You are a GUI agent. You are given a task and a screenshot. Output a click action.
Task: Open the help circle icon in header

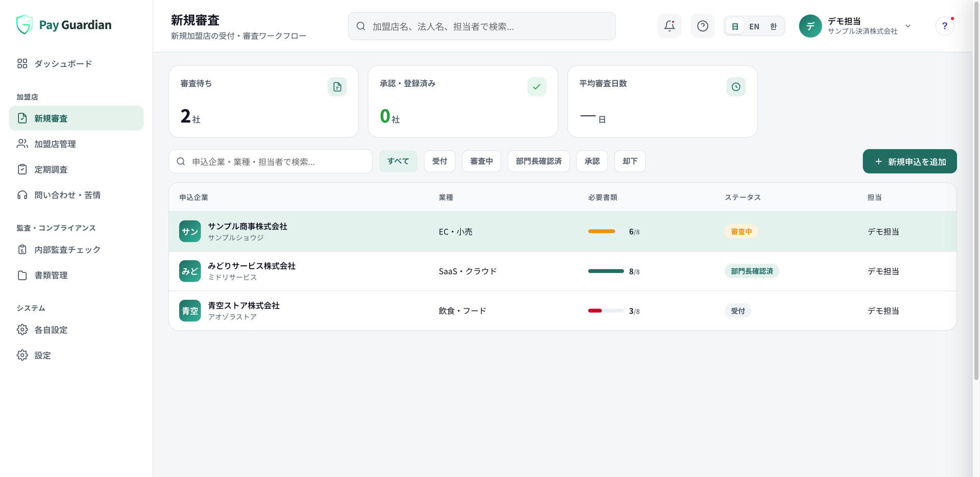702,26
